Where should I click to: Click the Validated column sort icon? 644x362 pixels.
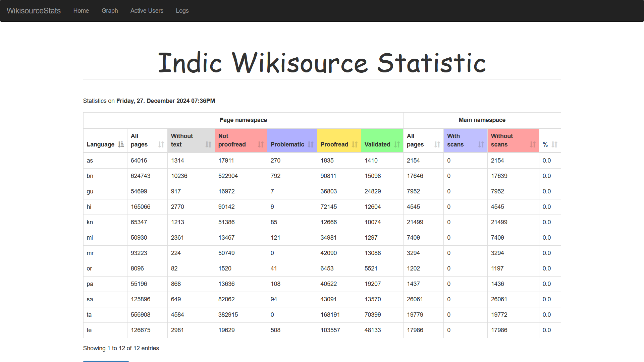coord(397,144)
